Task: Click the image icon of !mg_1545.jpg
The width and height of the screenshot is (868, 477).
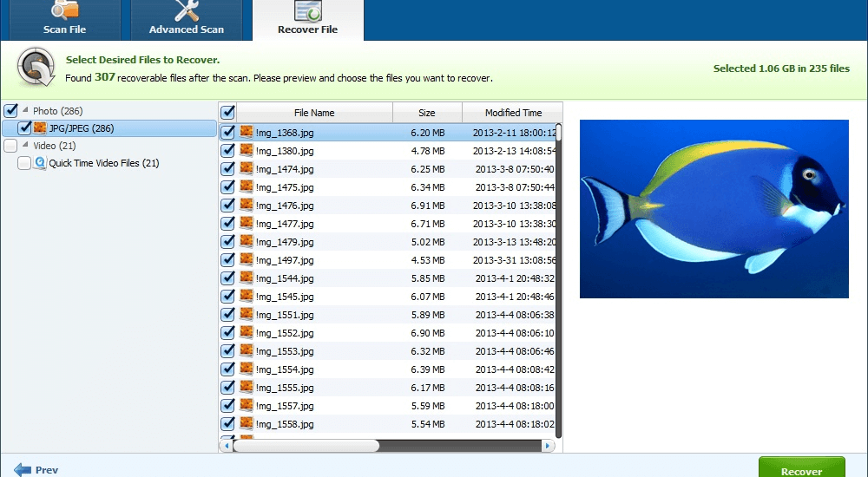Action: (x=247, y=296)
